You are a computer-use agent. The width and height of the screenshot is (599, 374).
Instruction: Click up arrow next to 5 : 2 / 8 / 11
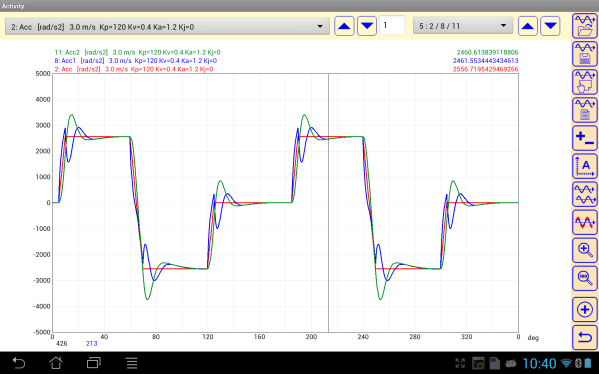[x=528, y=26]
